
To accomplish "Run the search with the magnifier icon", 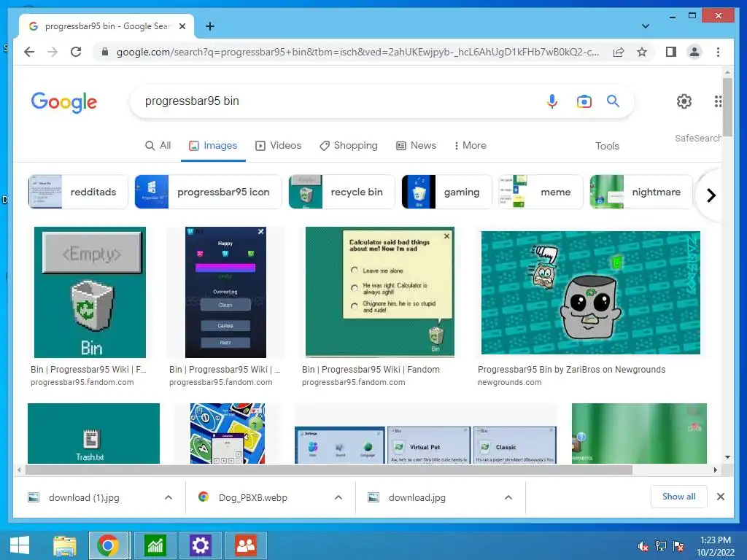I will (613, 101).
